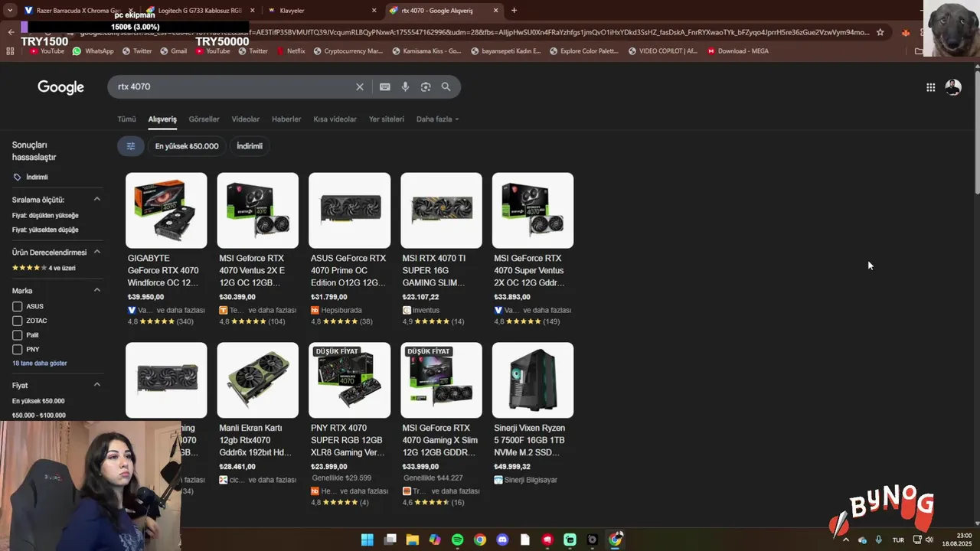Open the Google apps grid
This screenshot has height=551, width=980.
click(x=931, y=87)
